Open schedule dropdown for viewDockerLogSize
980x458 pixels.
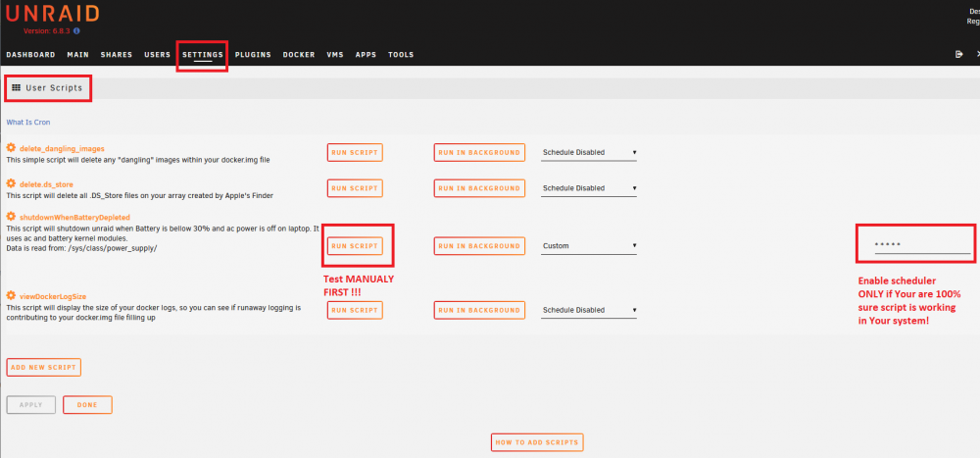click(x=589, y=310)
